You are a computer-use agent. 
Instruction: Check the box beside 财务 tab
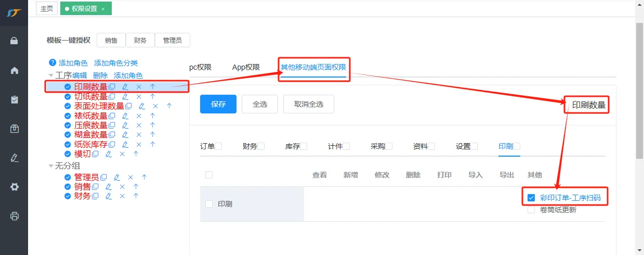click(261, 146)
